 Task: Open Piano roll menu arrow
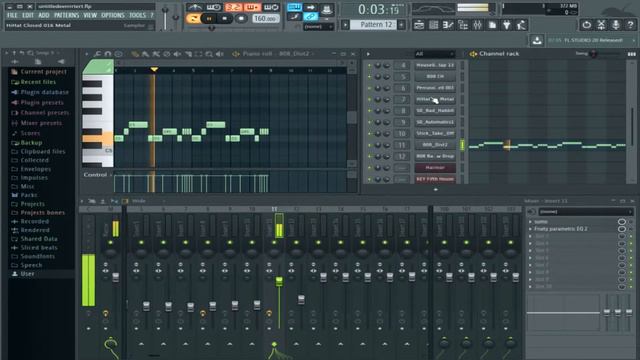87,54
